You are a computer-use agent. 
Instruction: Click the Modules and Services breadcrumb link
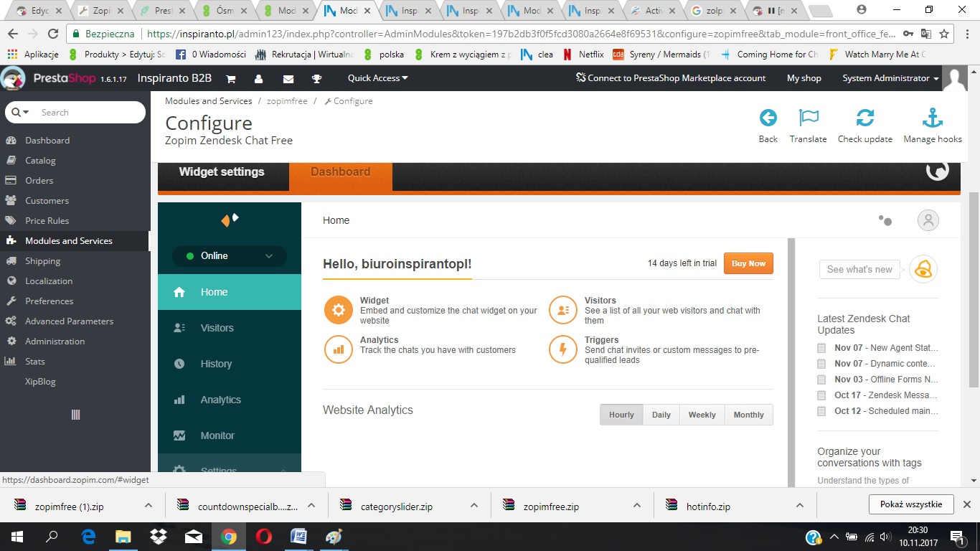209,101
